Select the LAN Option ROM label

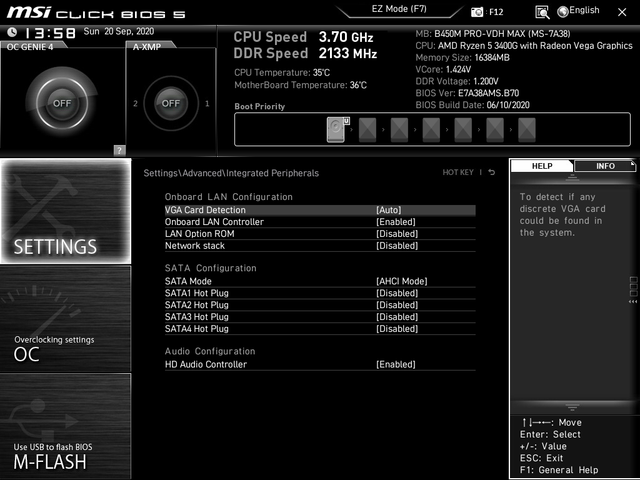200,233
